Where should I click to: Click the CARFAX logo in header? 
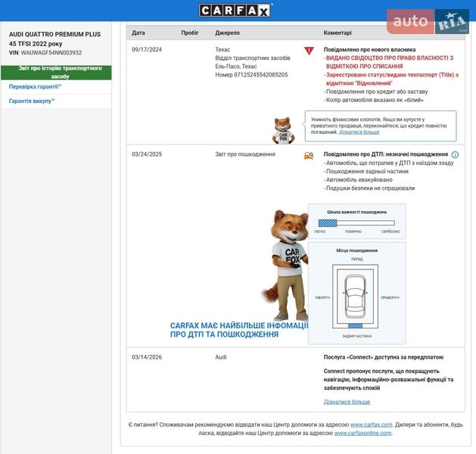[x=235, y=11]
